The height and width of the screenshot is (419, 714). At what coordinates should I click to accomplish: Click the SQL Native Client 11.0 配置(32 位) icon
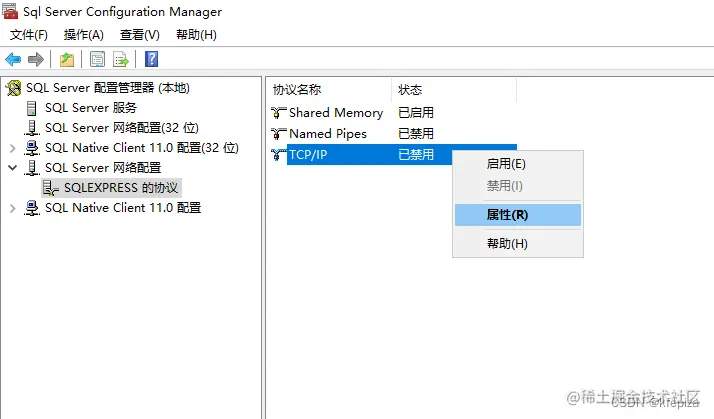click(x=31, y=148)
